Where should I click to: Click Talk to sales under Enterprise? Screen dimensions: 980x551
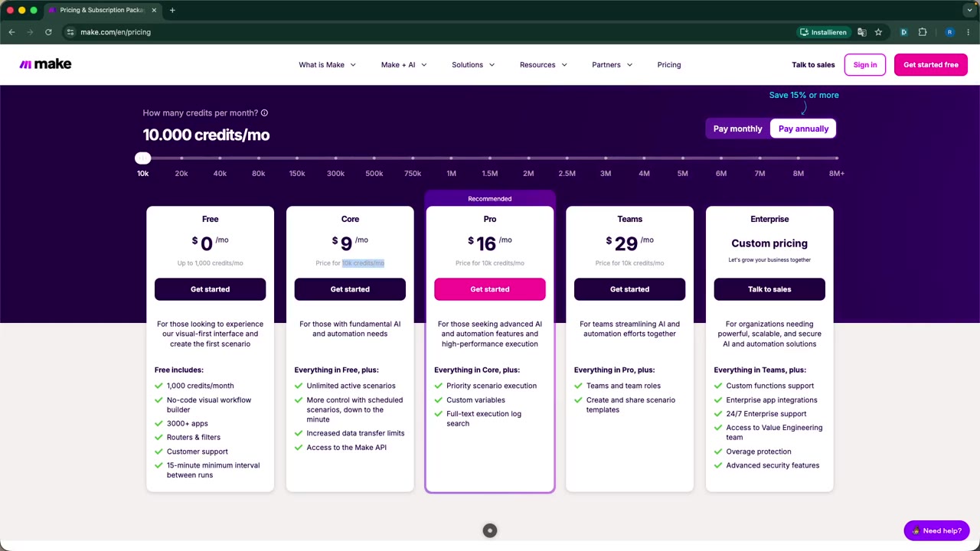[x=769, y=289]
